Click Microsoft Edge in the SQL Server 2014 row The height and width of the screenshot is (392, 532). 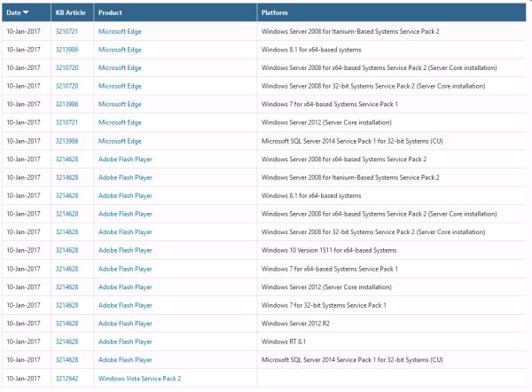pyautogui.click(x=120, y=141)
